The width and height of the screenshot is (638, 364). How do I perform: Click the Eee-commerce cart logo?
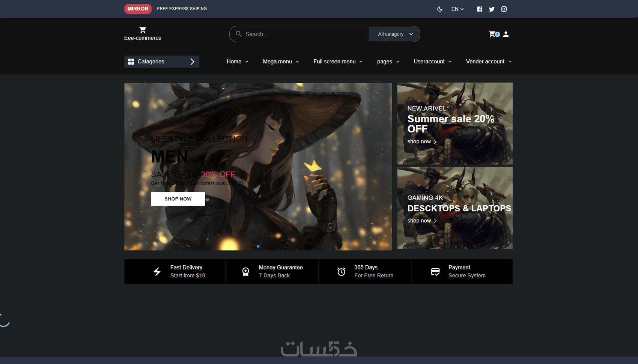click(143, 33)
